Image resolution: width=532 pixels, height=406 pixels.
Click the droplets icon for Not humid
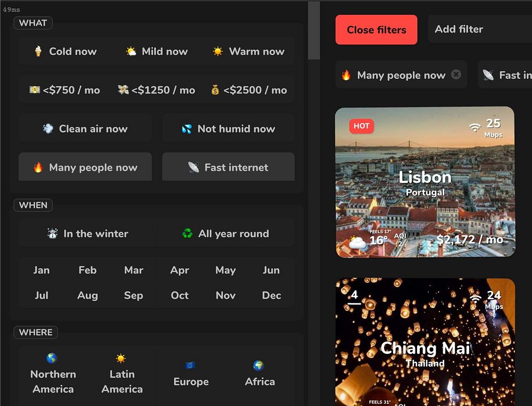click(x=187, y=129)
